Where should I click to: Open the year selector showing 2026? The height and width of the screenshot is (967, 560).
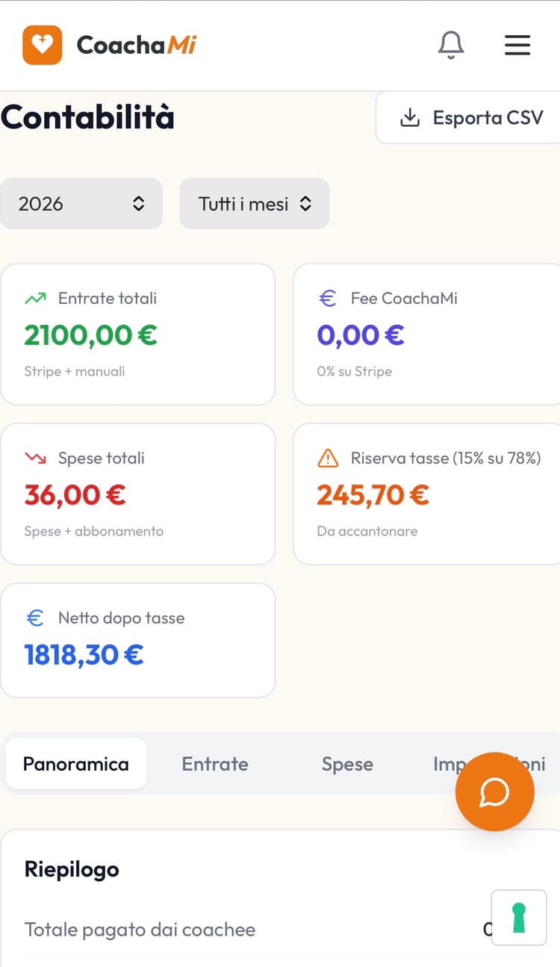pos(81,203)
